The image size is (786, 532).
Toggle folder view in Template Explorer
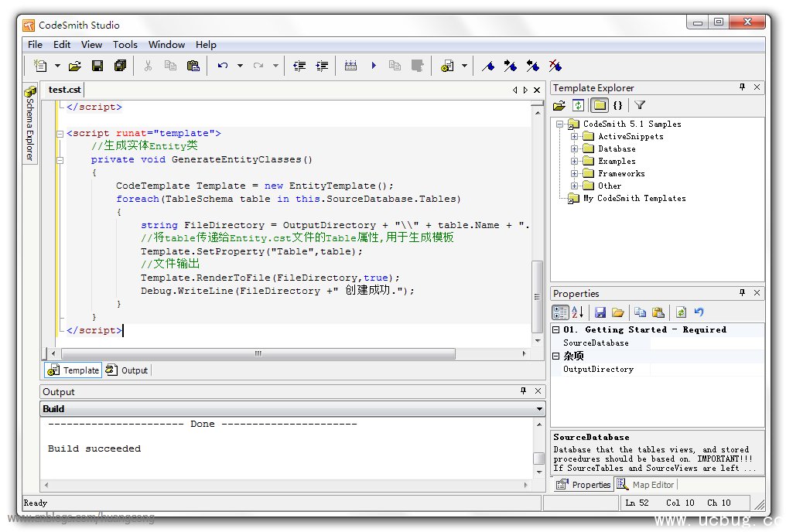(x=599, y=105)
